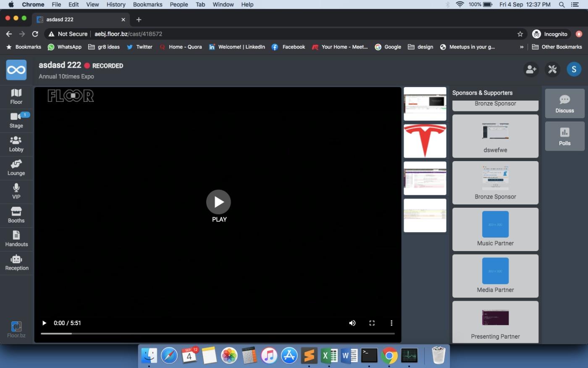Open the Music Partner sponsor card
The width and height of the screenshot is (588, 368).
(495, 229)
